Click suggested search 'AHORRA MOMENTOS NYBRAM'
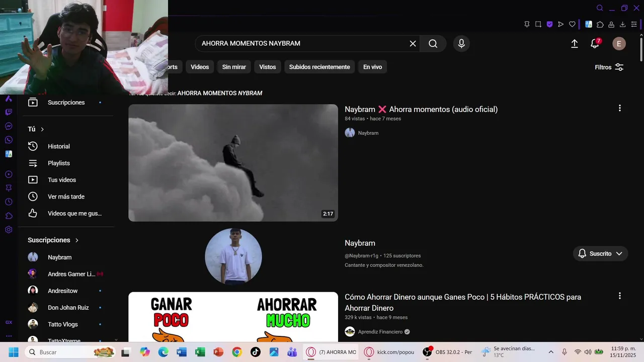Image resolution: width=644 pixels, height=362 pixels. coord(220,93)
